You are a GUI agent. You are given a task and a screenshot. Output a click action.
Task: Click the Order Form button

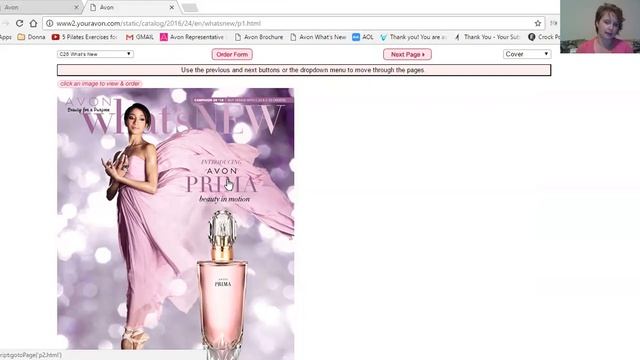[x=232, y=54]
